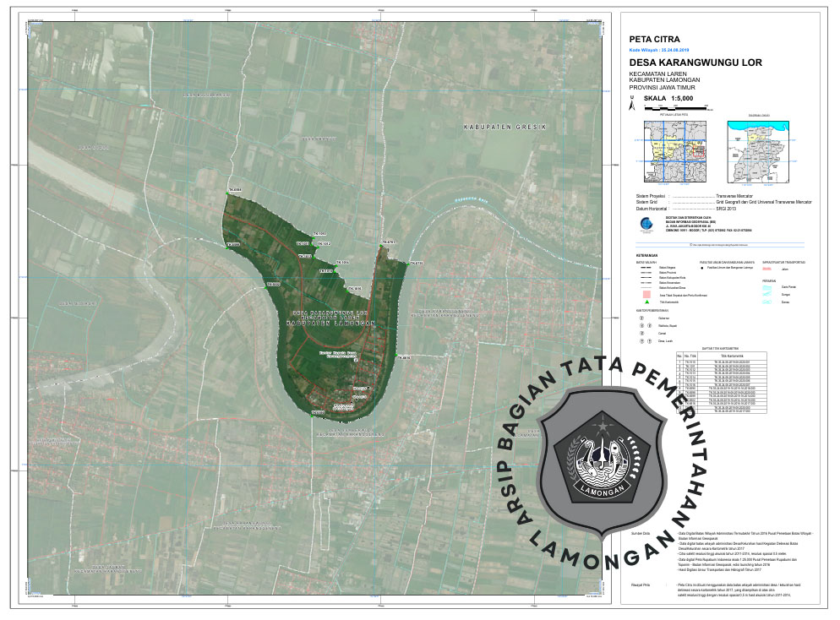The height and width of the screenshot is (620, 840).
Task: Open the Petunjuk Letak Peta index map
Action: pyautogui.click(x=674, y=151)
